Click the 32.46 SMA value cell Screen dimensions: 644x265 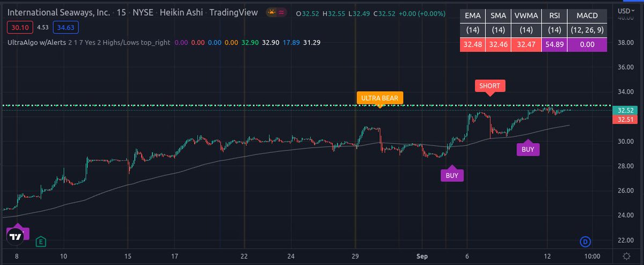[499, 45]
